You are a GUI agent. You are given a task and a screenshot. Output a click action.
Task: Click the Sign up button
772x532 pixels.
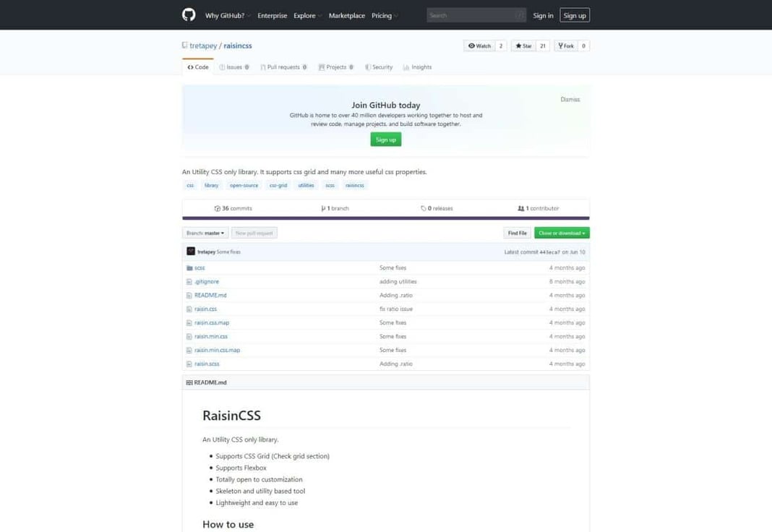pos(575,14)
